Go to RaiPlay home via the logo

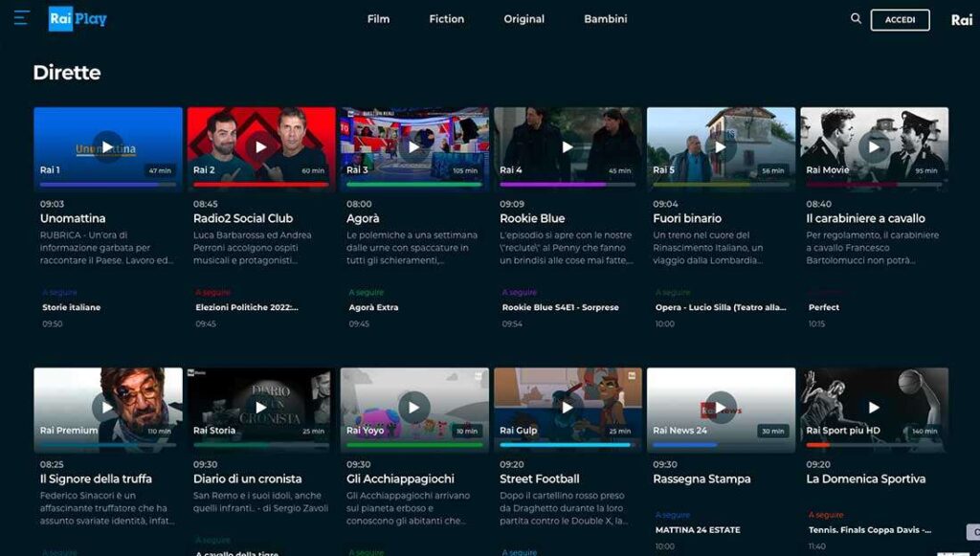tap(78, 19)
